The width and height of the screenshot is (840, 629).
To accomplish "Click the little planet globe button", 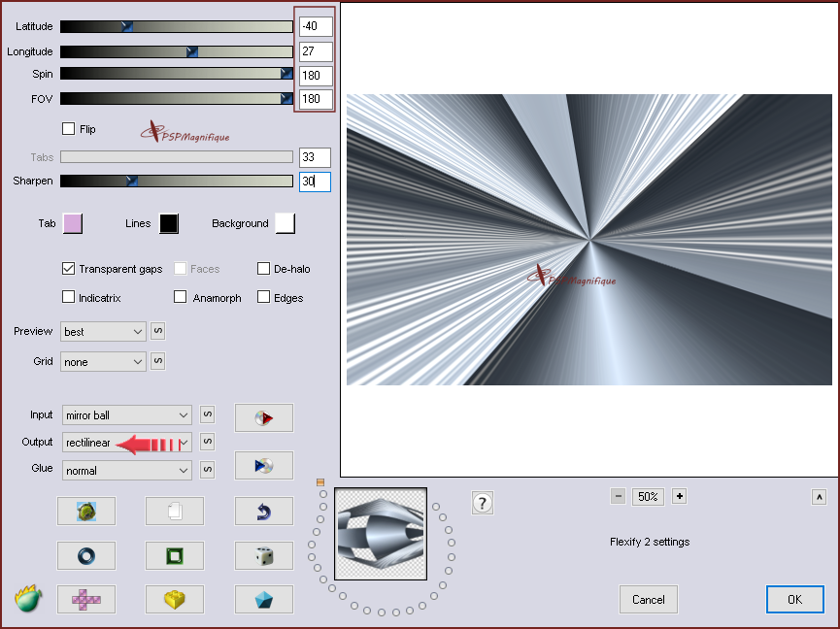I will (x=85, y=511).
